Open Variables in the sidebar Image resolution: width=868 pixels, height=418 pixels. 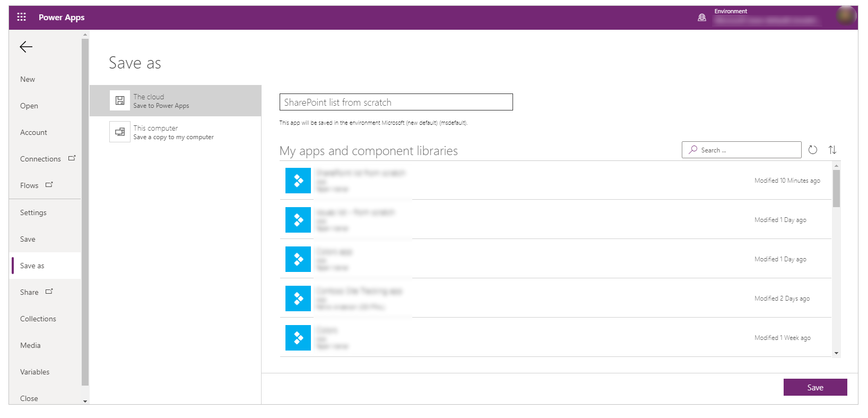35,372
